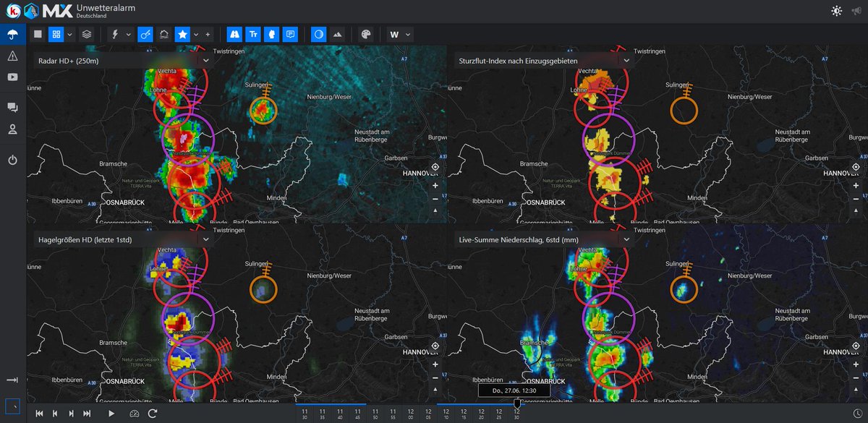Viewport: 868px width, 423px height.
Task: Select 12:00 on the timeline
Action: (411, 414)
